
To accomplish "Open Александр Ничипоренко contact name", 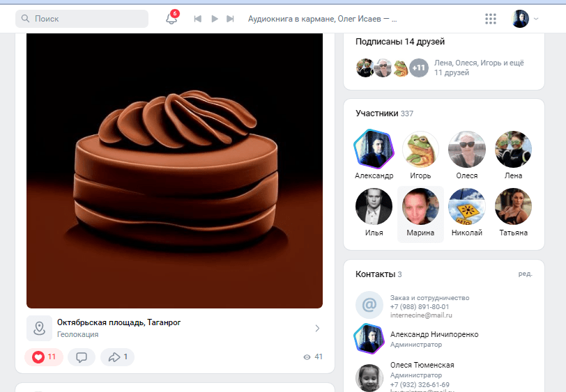I will click(x=434, y=335).
